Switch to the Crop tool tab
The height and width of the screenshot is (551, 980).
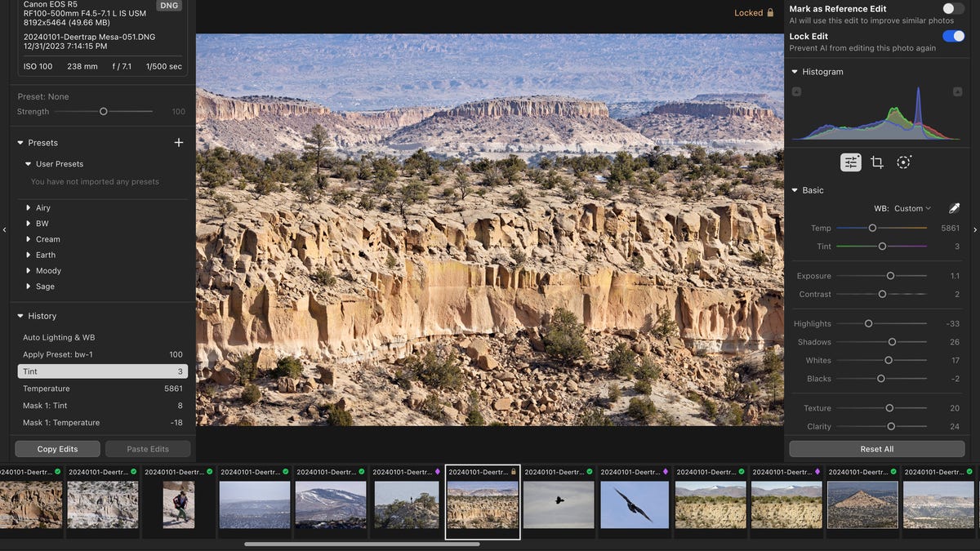(876, 162)
